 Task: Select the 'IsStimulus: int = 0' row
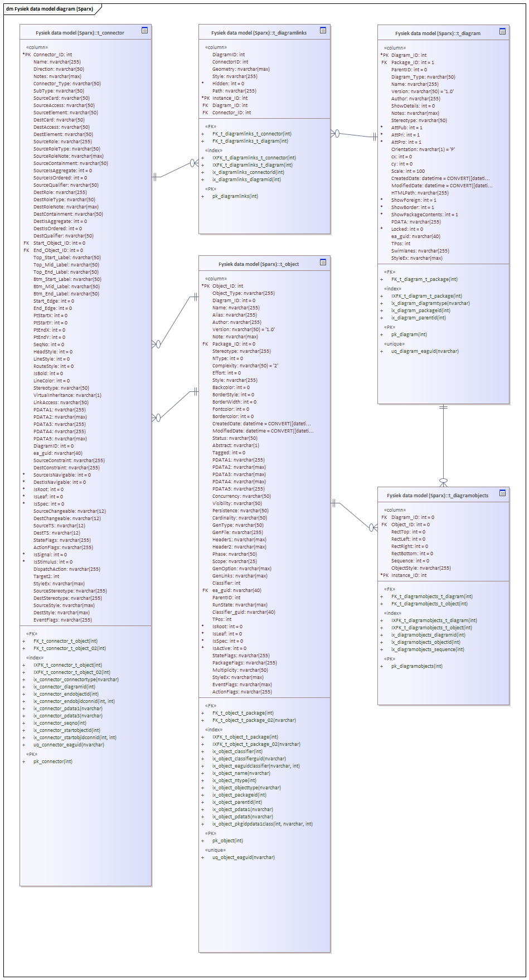[x=53, y=562]
